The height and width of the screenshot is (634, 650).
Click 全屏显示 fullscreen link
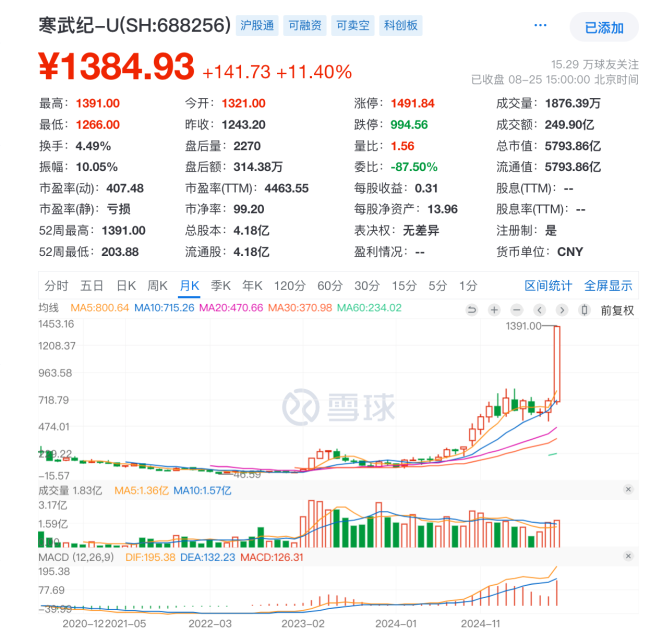[x=607, y=285]
